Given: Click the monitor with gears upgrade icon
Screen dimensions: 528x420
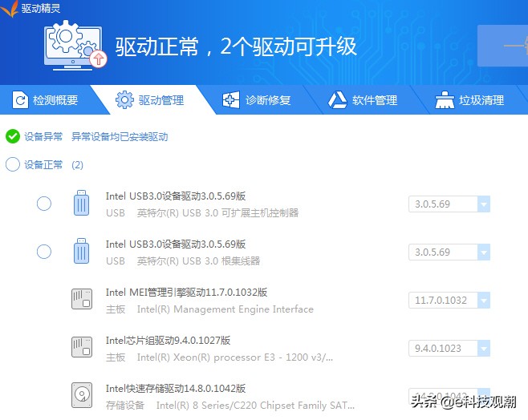Looking at the screenshot, I should pyautogui.click(x=75, y=46).
